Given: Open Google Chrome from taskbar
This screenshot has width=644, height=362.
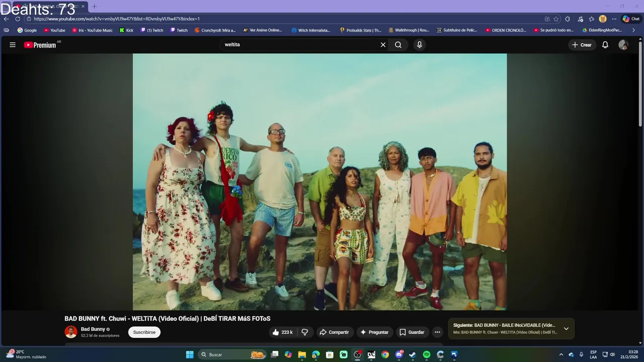Looking at the screenshot, I should pos(385,354).
